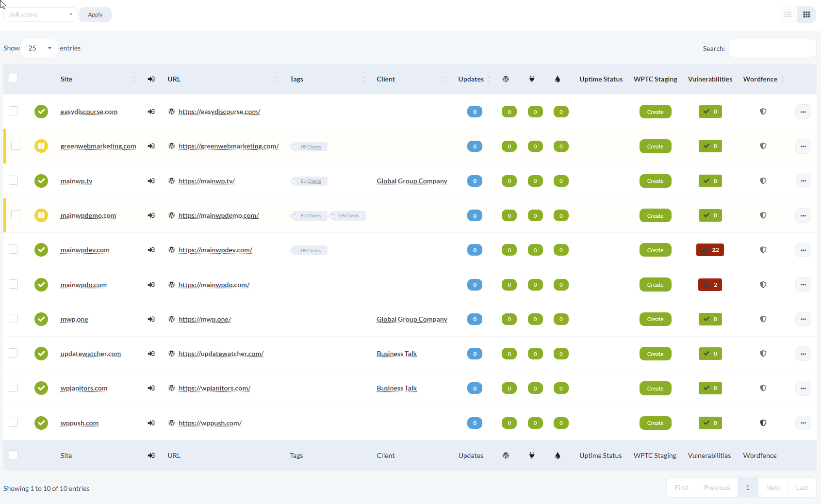Open actions menu for greenwebmarketing.com row
Screen dimensions: 821x504
click(x=803, y=146)
